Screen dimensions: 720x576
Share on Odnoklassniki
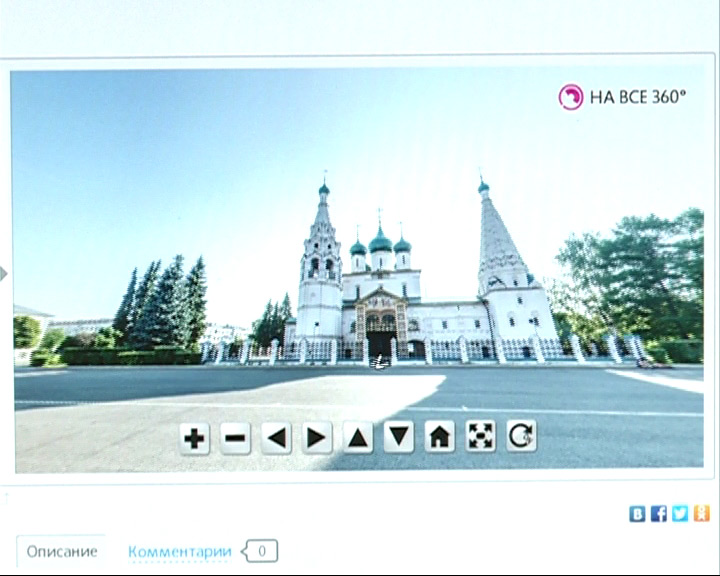(702, 513)
